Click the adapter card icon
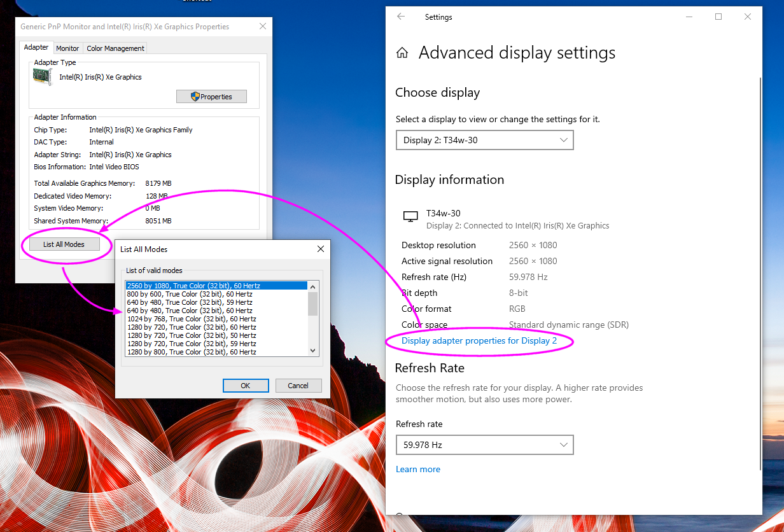The height and width of the screenshot is (532, 784). [x=43, y=76]
